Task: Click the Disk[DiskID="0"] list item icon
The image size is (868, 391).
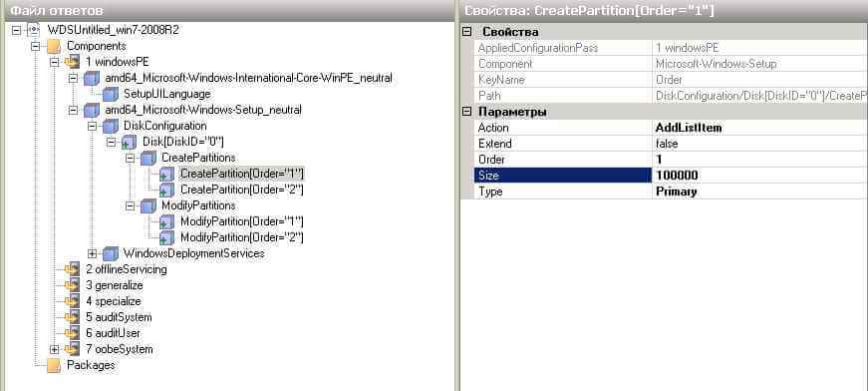Action: (129, 143)
